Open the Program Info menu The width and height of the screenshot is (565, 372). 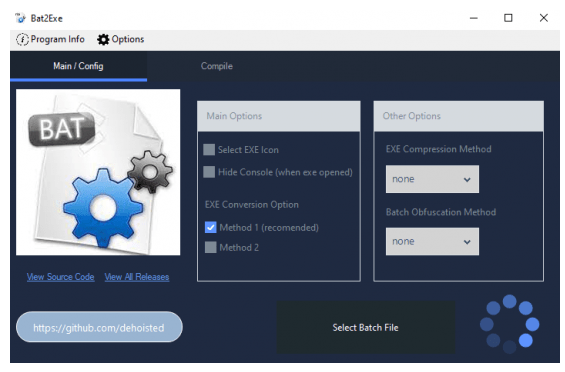point(50,39)
